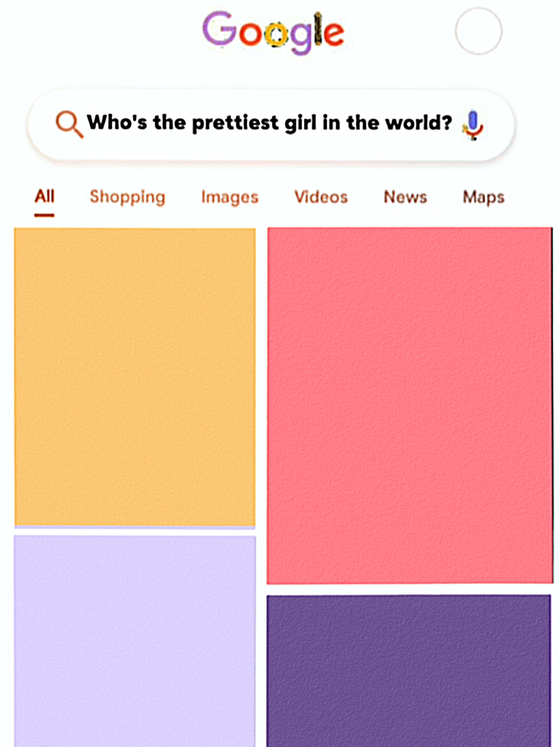Click the word "prettiest" in the search box

point(235,123)
